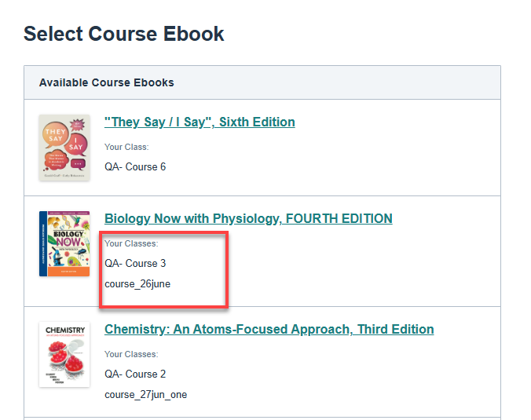The image size is (531, 420).
Task: Click the Chemistry book cover thumbnail
Action: pyautogui.click(x=64, y=354)
